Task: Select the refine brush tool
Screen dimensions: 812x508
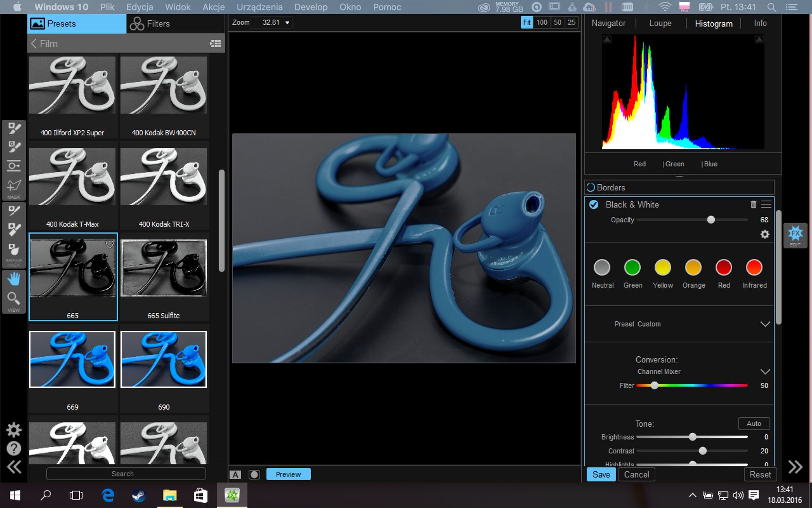Action: pyautogui.click(x=14, y=211)
